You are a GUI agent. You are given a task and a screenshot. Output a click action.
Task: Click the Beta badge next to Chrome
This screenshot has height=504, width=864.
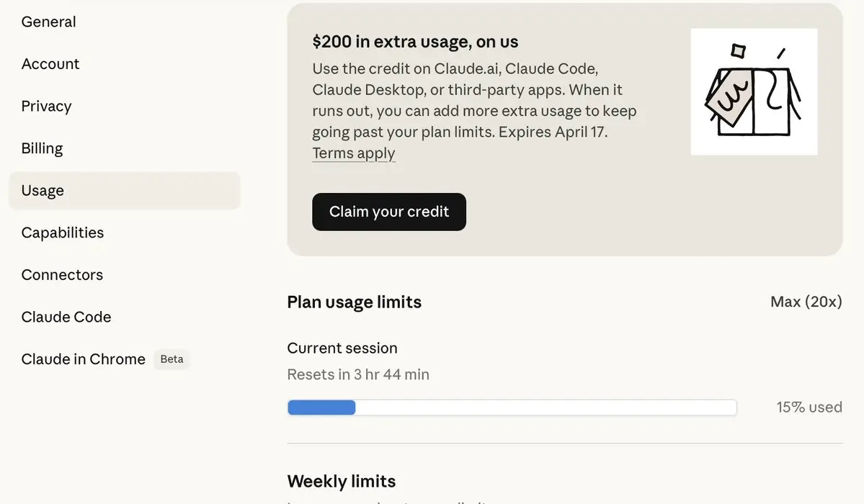tap(172, 359)
